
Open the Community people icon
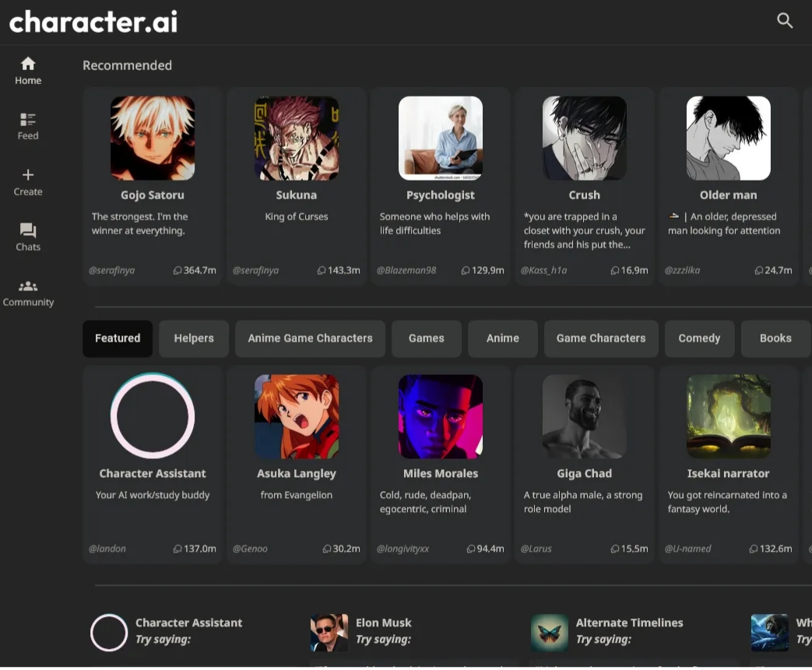click(28, 286)
